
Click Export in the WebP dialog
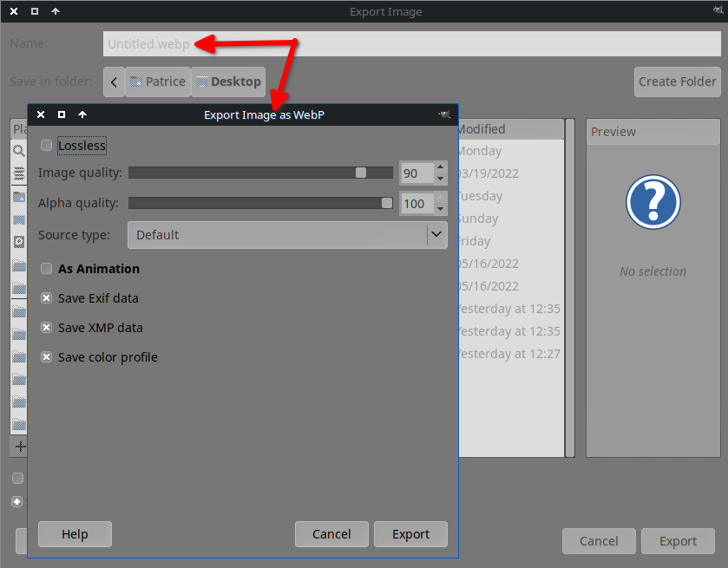[411, 534]
